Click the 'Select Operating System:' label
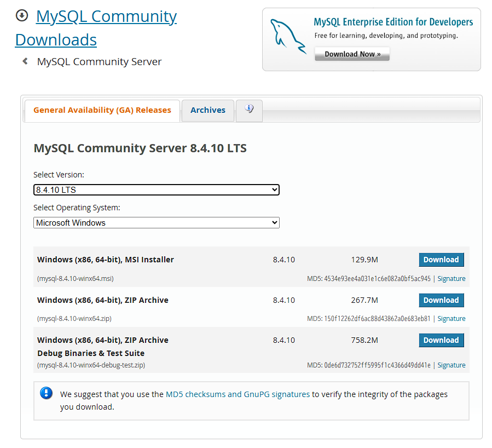 [x=77, y=208]
